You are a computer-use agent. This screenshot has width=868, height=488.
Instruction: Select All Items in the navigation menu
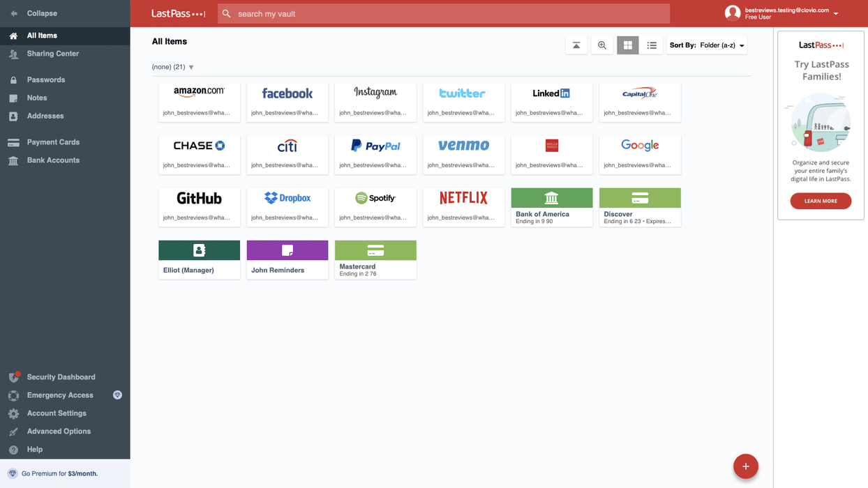(40, 35)
